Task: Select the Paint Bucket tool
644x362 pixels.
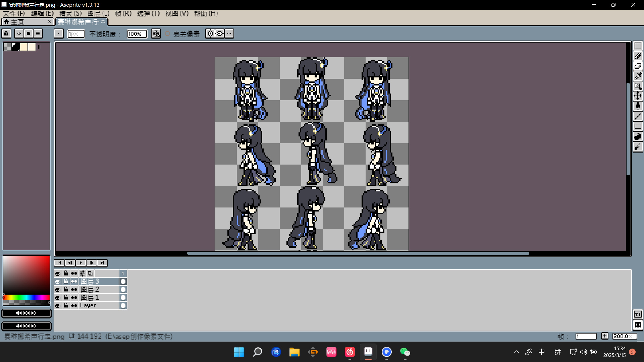Action: pyautogui.click(x=638, y=106)
